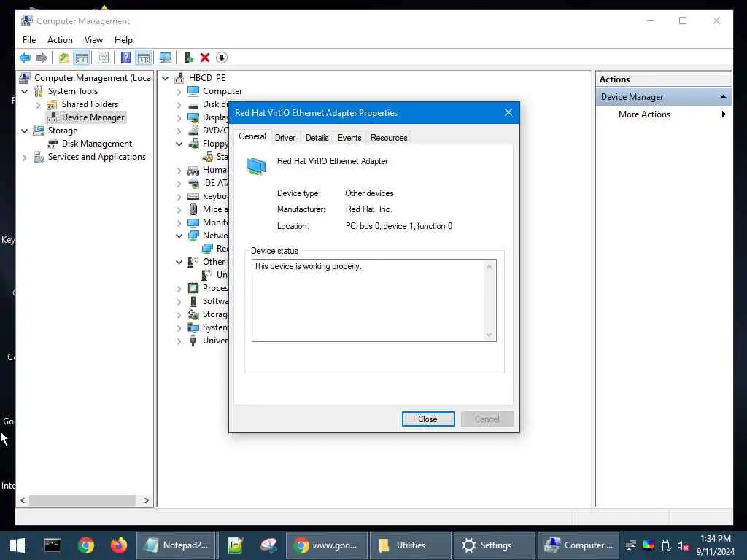Close the adapter properties dialog with X
The width and height of the screenshot is (747, 560).
click(x=508, y=112)
